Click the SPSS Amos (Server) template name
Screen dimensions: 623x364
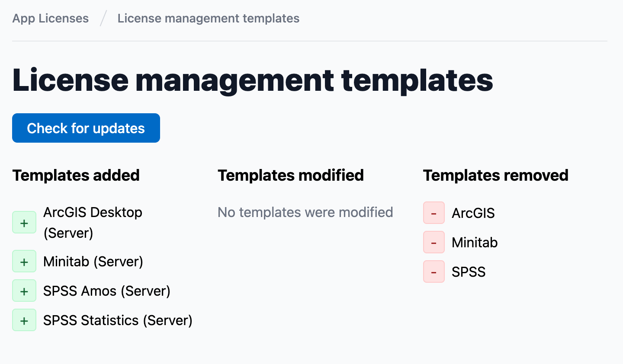tap(106, 291)
